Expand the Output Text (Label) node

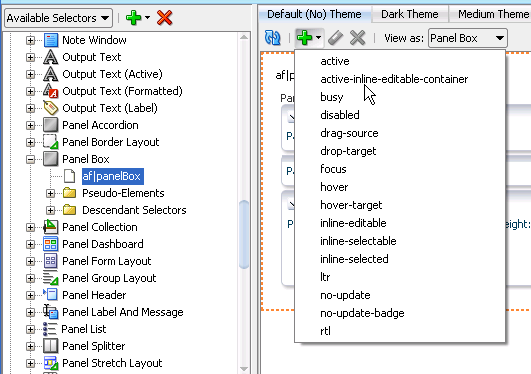coord(30,108)
